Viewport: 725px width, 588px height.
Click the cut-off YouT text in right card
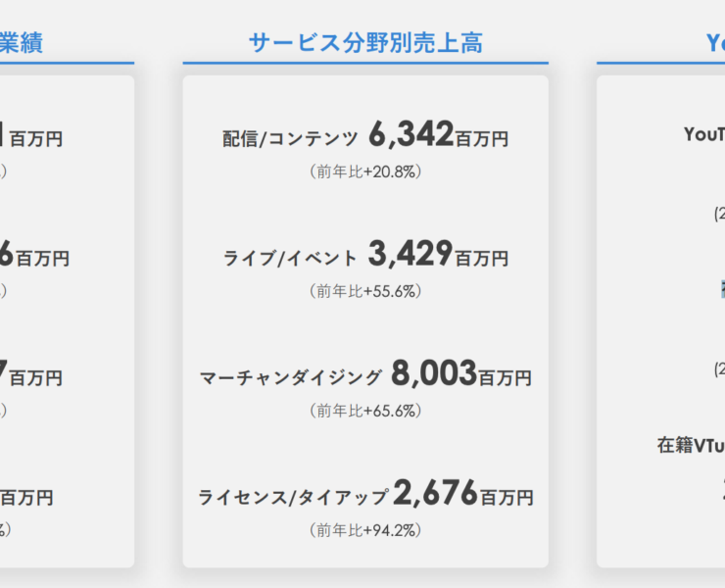tap(704, 135)
